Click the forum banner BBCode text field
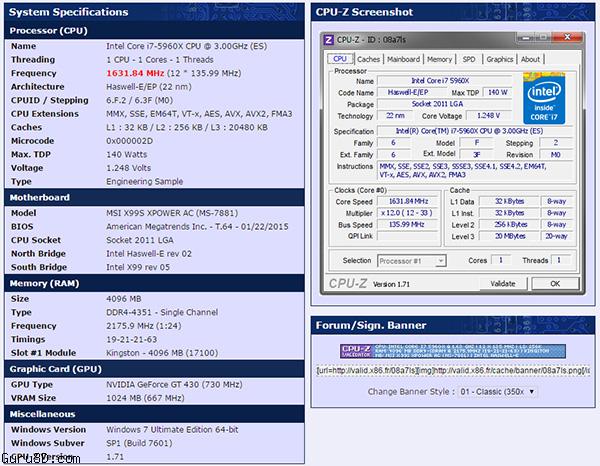 point(453,371)
